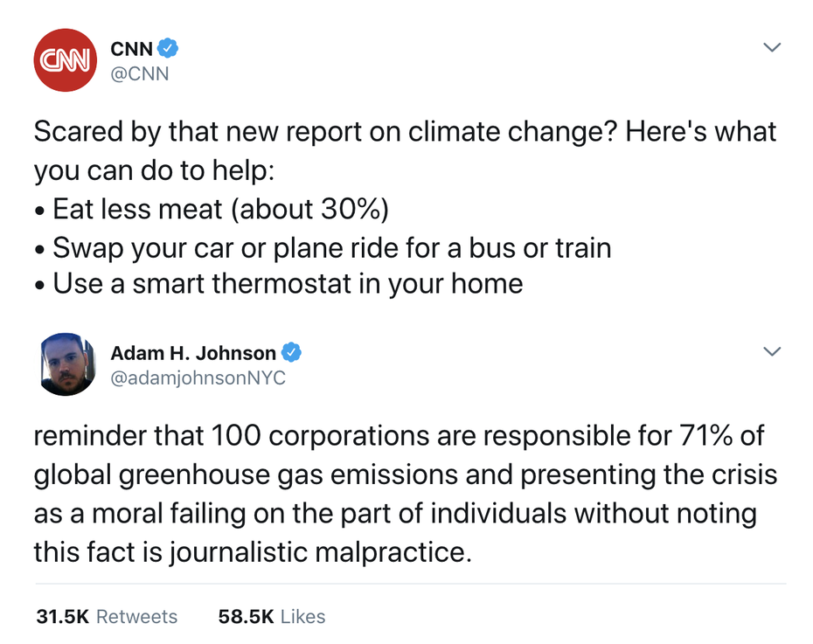Click the verified badge next to CNN
The height and width of the screenshot is (644, 813).
[168, 48]
